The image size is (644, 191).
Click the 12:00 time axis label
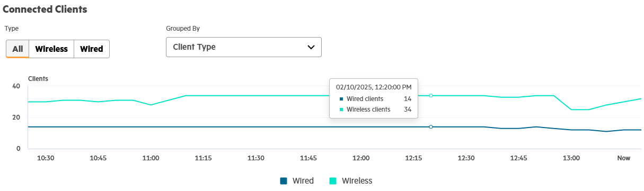(x=361, y=158)
